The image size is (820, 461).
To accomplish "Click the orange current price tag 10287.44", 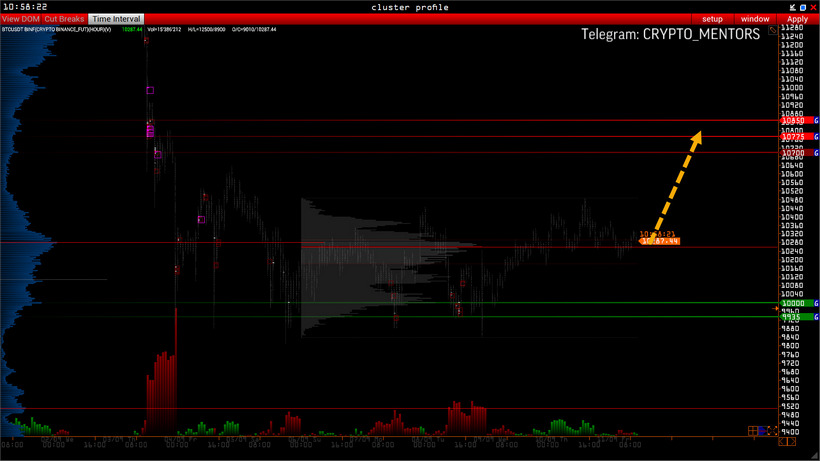I will pyautogui.click(x=660, y=241).
